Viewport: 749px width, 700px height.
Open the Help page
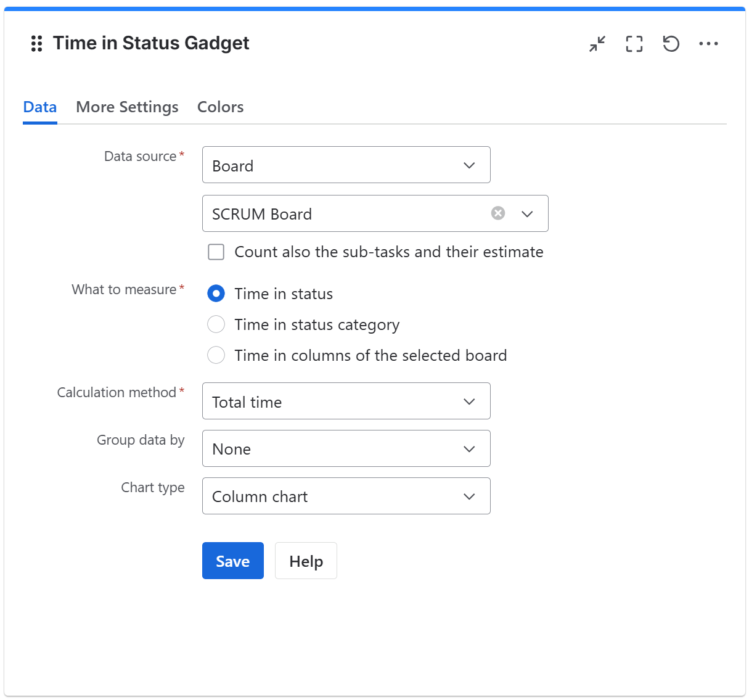click(306, 561)
